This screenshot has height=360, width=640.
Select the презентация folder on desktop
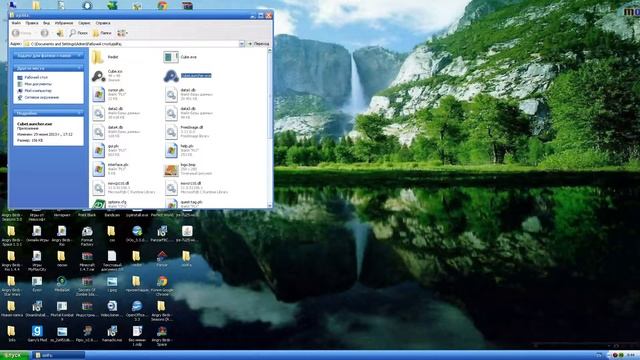137,284
